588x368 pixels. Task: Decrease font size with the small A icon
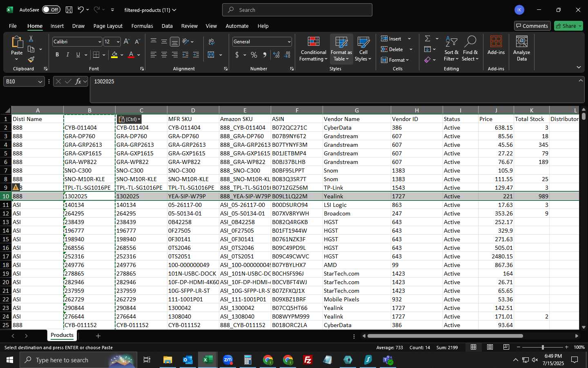coord(137,42)
